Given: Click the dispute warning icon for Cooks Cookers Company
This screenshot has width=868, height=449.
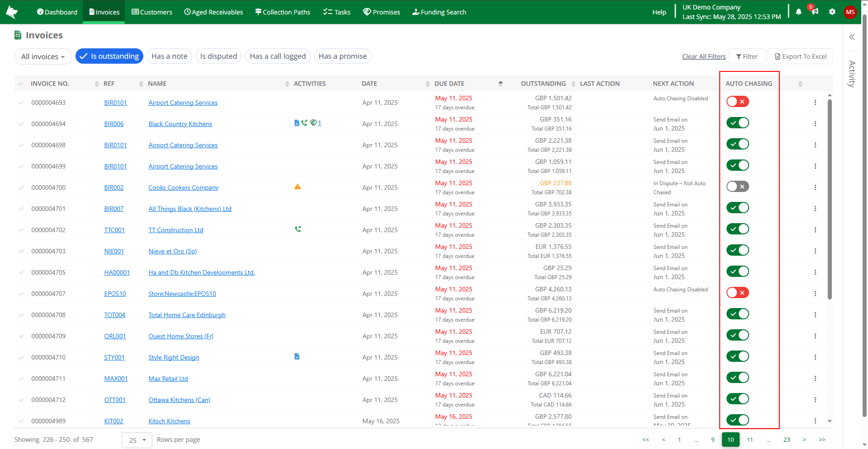Looking at the screenshot, I should point(297,187).
